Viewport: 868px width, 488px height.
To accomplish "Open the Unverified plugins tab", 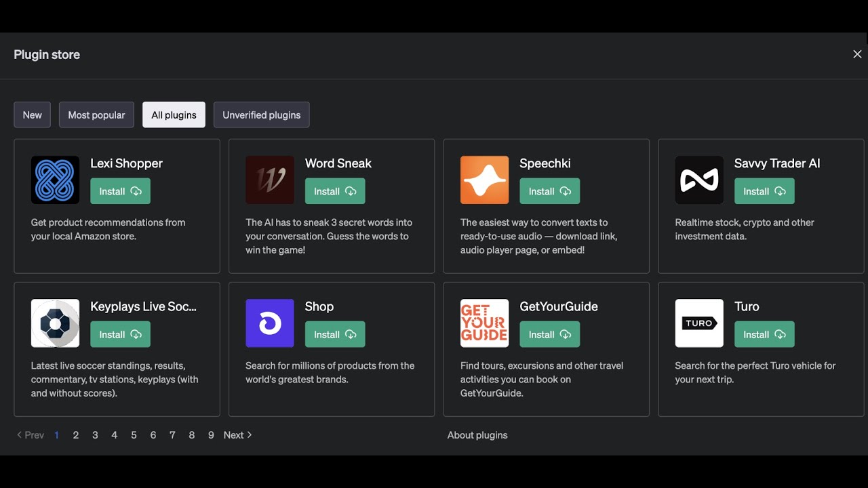I will coord(261,115).
